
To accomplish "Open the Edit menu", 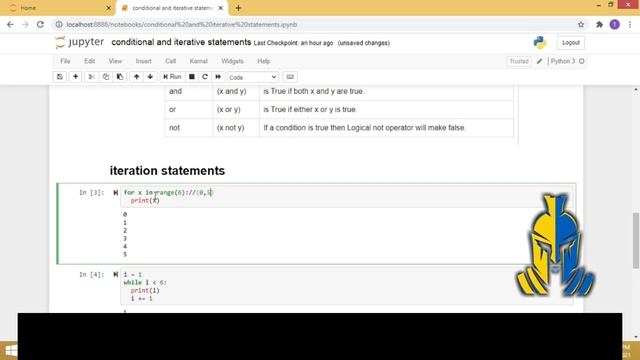I will click(89, 61).
